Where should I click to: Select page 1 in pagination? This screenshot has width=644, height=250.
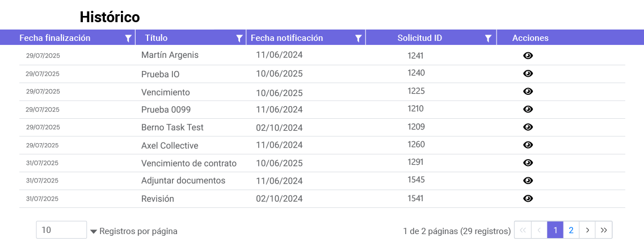point(555,230)
